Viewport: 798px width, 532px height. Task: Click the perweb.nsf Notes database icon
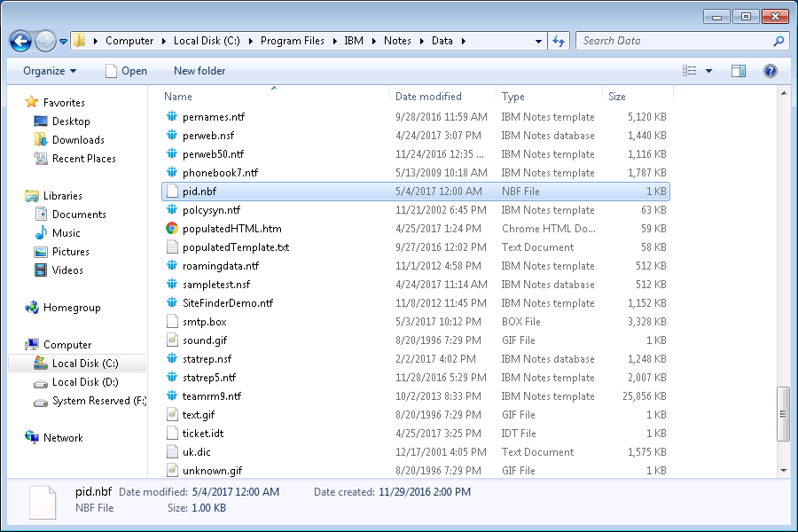click(172, 136)
